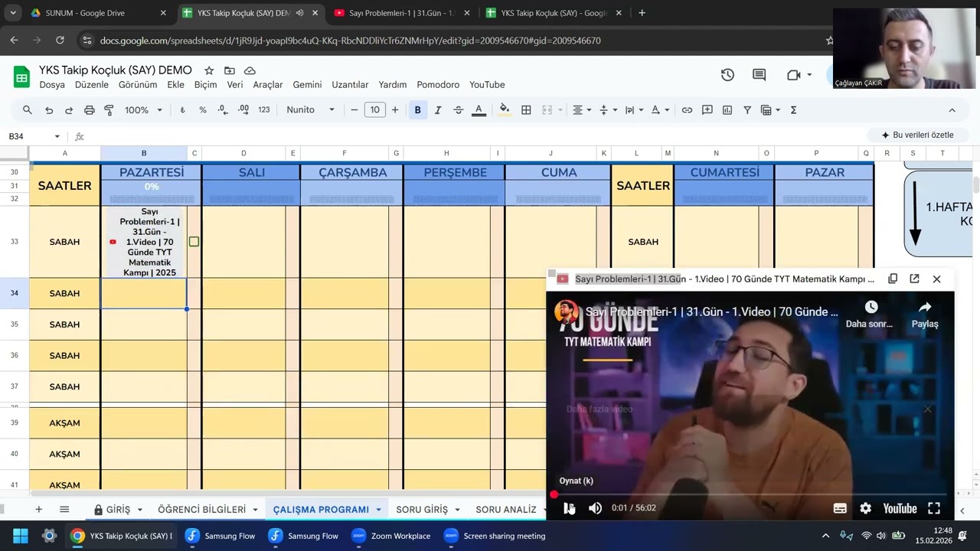Screen dimensions: 980x551
Task: Open the video preview in a new tab
Action: tap(914, 279)
